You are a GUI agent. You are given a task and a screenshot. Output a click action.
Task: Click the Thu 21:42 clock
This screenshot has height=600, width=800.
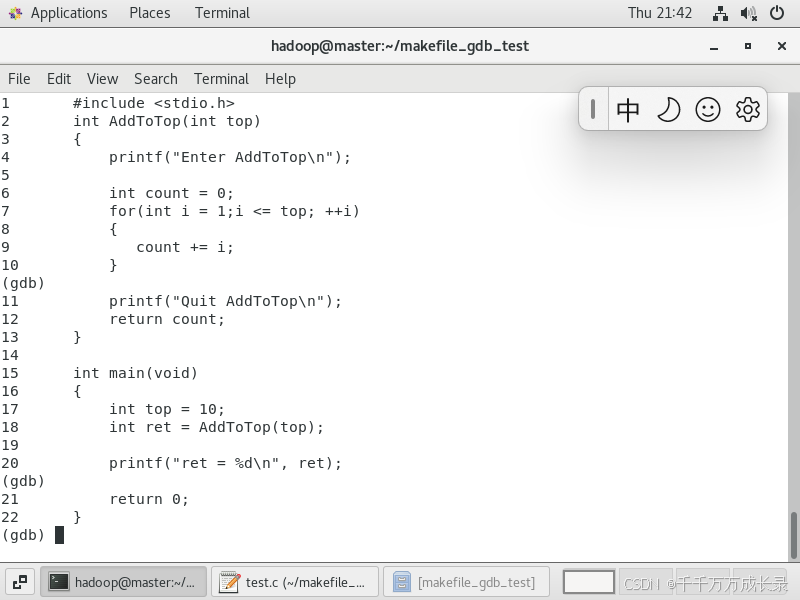point(660,13)
